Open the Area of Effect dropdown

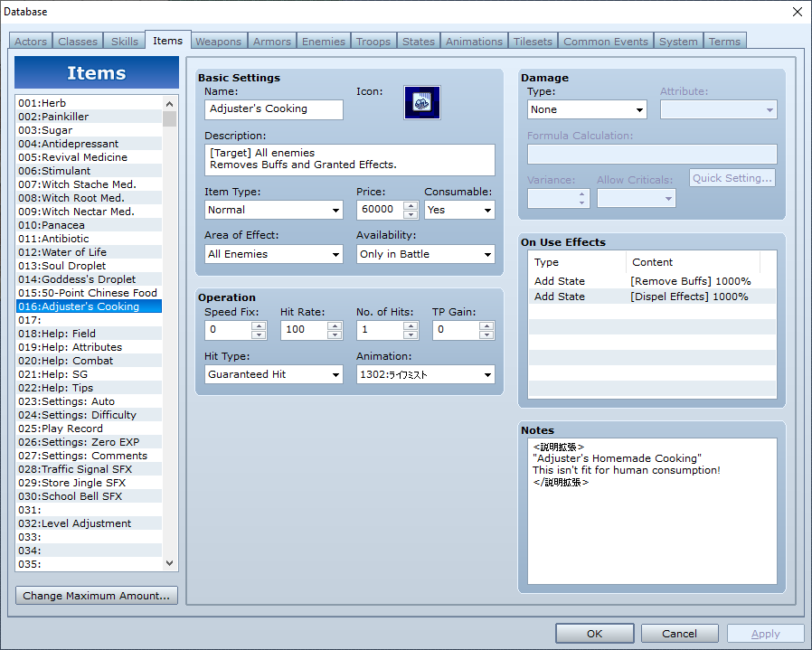coord(274,255)
